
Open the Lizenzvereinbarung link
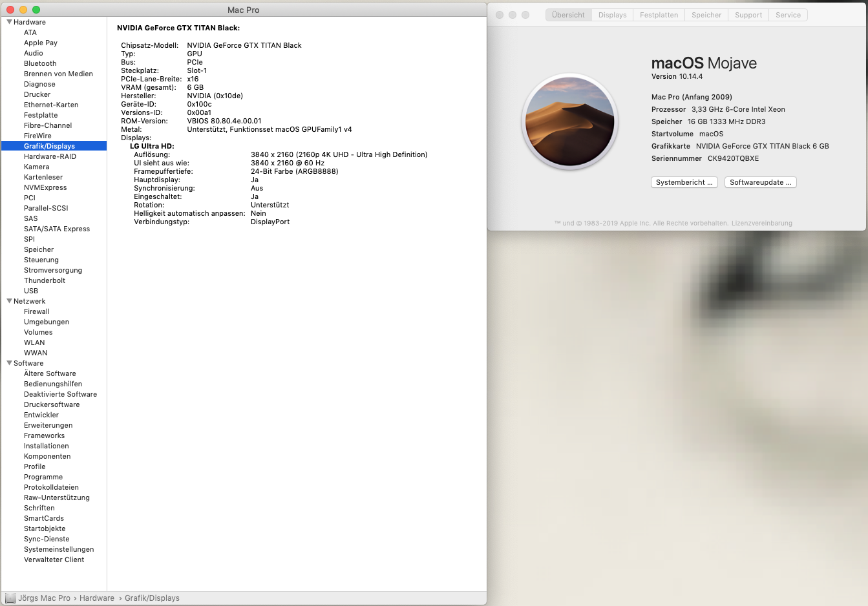(761, 224)
